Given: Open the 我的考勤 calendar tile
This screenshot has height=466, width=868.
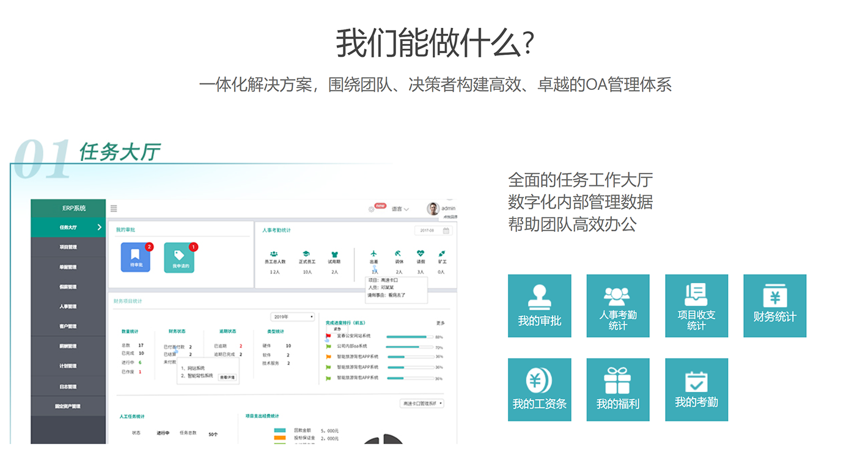Looking at the screenshot, I should point(696,390).
